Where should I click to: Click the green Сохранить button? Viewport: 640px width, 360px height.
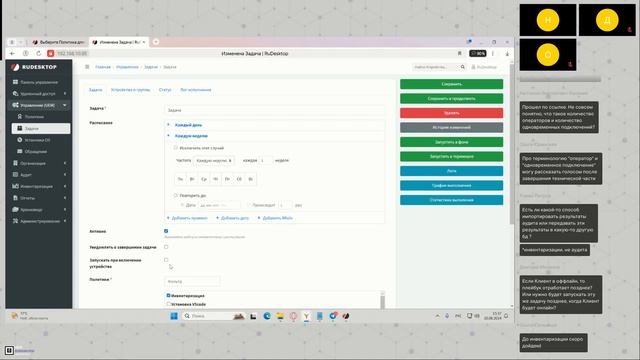451,84
